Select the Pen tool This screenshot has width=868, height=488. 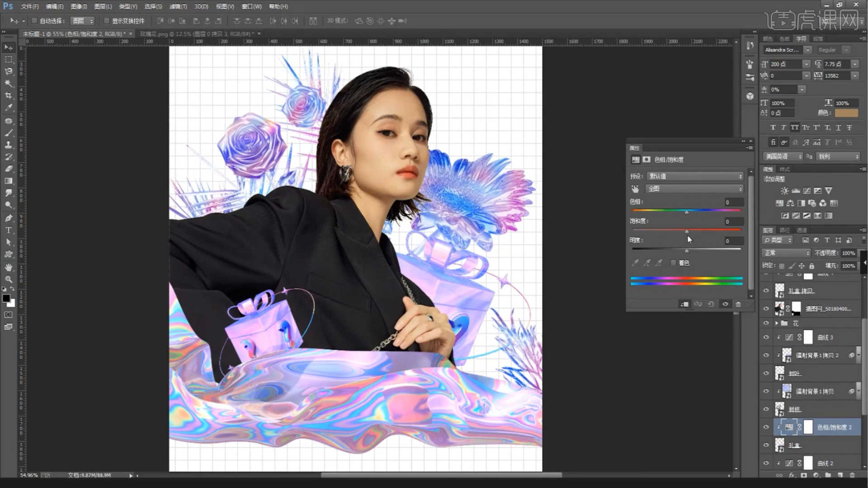pos(9,218)
